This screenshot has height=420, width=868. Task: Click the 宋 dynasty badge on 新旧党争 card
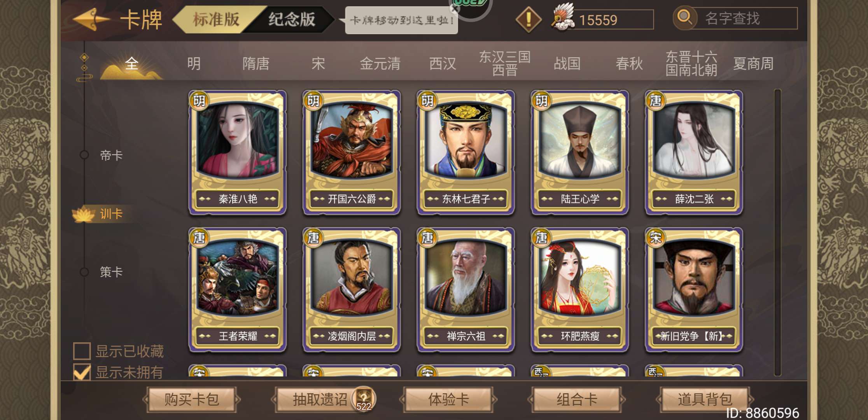click(656, 238)
